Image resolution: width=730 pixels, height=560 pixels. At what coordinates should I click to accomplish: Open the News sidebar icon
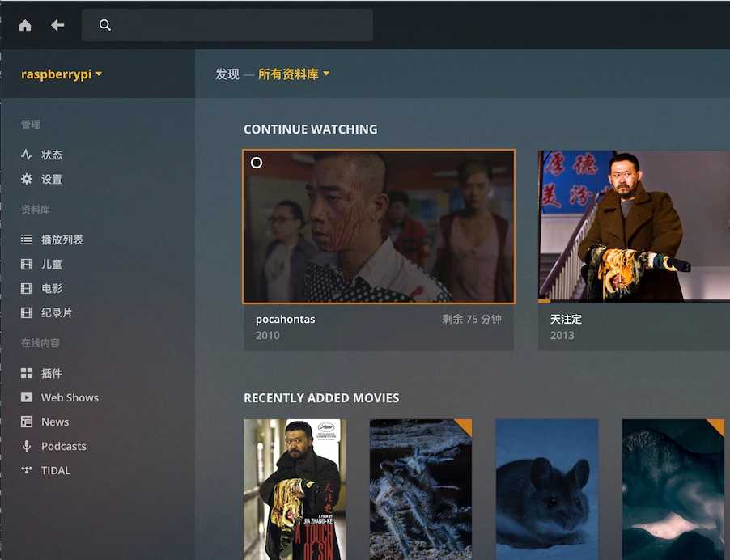(x=27, y=422)
